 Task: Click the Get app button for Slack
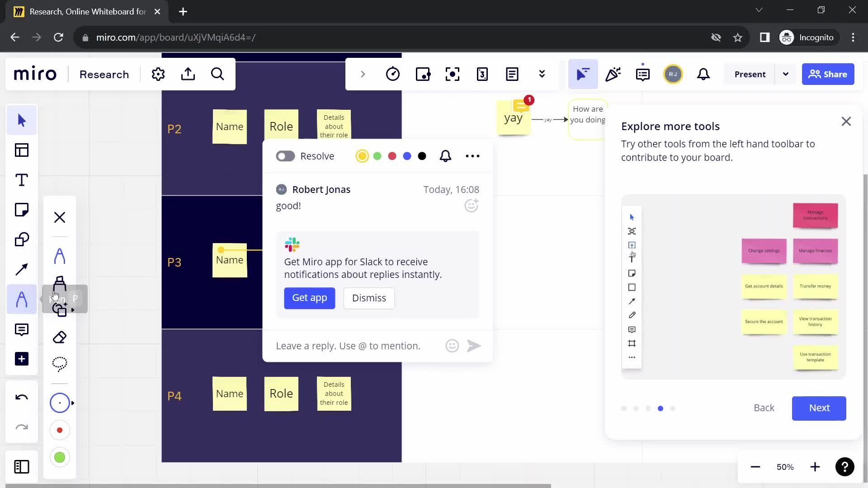[x=310, y=297]
